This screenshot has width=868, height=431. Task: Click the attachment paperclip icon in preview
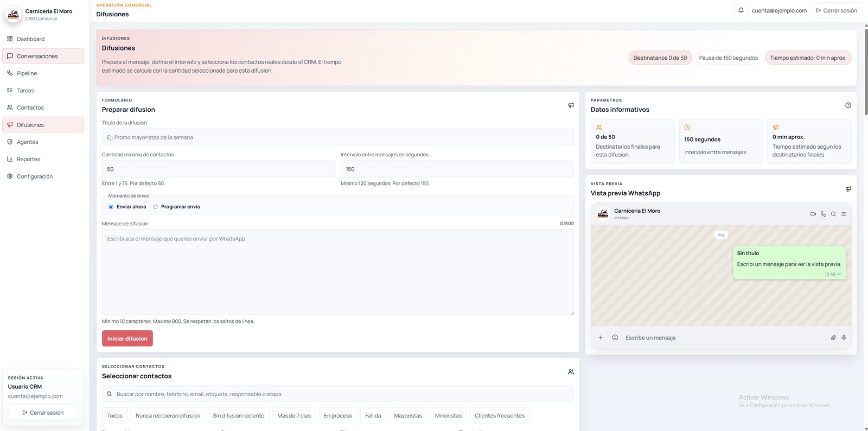click(833, 338)
